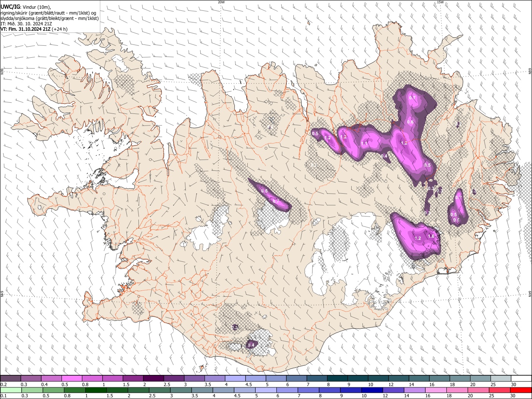Click the '30' label in the lower legend row
532x399 pixels.
pyautogui.click(x=514, y=396)
